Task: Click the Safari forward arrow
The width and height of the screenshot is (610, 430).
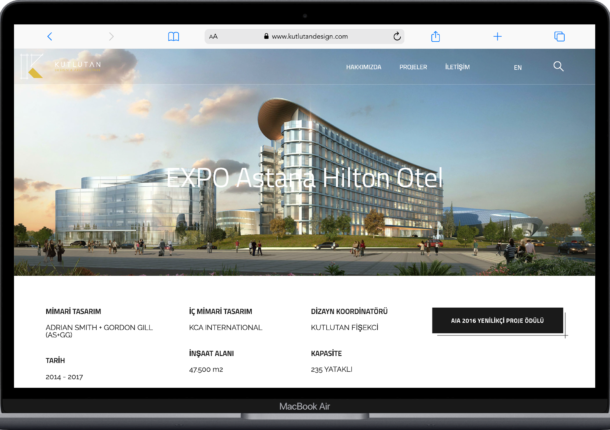Action: point(111,36)
